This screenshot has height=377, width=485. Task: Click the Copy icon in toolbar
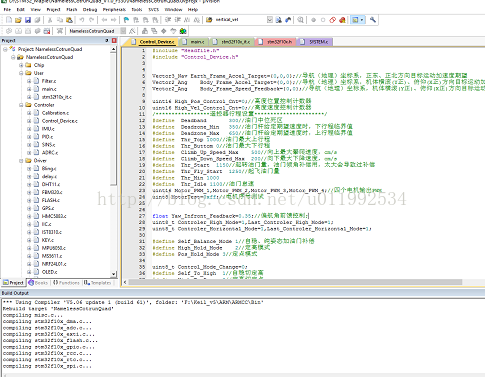pyautogui.click(x=60, y=20)
